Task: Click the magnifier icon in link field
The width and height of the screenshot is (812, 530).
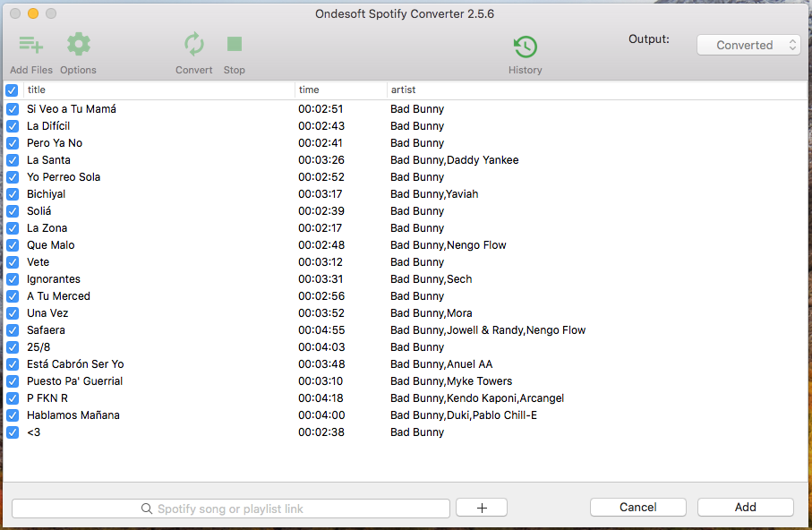Action: [147, 509]
